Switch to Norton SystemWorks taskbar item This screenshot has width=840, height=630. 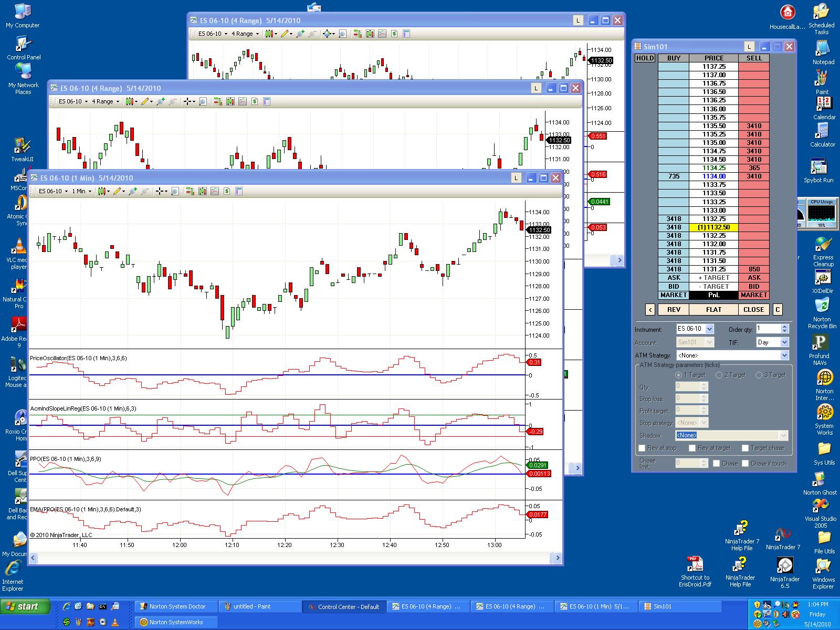176,623
